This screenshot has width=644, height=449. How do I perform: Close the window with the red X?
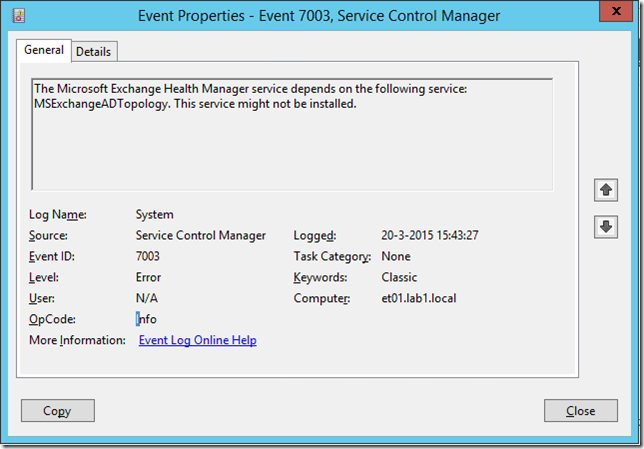tap(616, 11)
